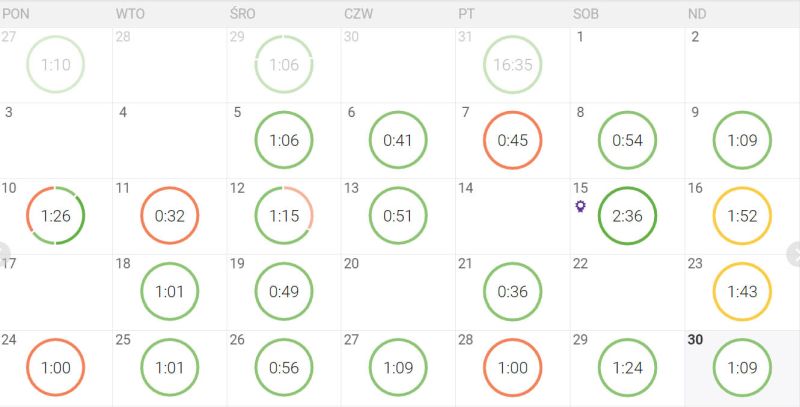Open the faded 16:35 ring from previous month
Screen dimensions: 800x407
[512, 65]
